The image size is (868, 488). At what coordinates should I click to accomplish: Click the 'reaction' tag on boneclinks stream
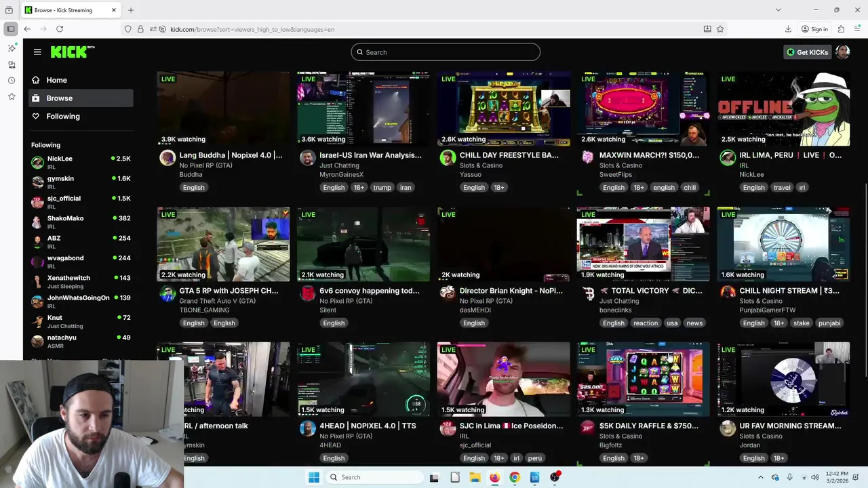(646, 323)
